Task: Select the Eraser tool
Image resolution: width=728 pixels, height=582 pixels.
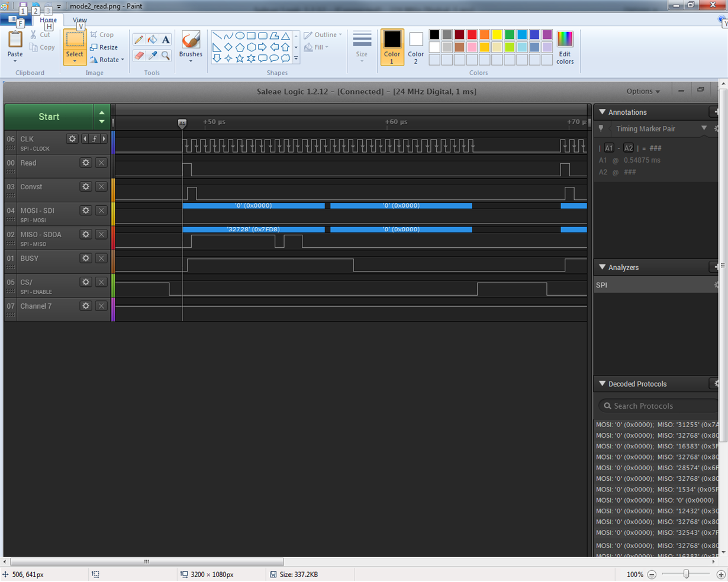Action: [x=138, y=56]
